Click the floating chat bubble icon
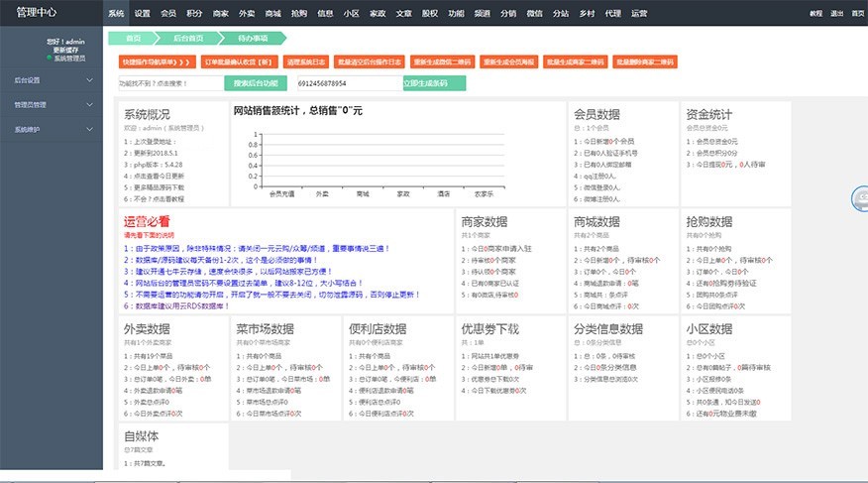 pos(860,198)
